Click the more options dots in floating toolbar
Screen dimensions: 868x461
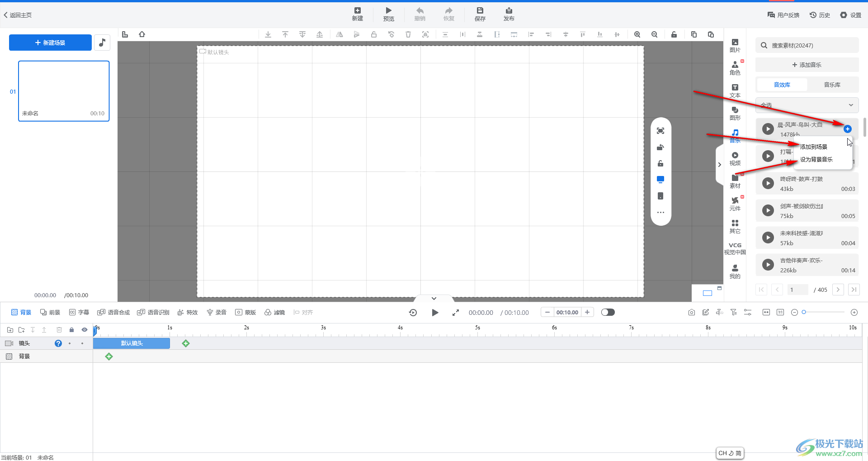pos(660,212)
